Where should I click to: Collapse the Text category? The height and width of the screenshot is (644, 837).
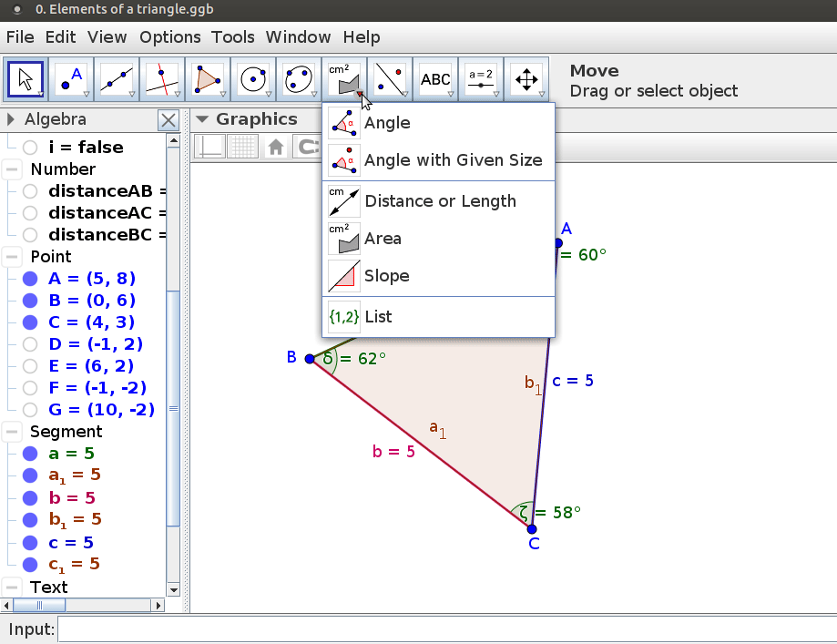12,588
